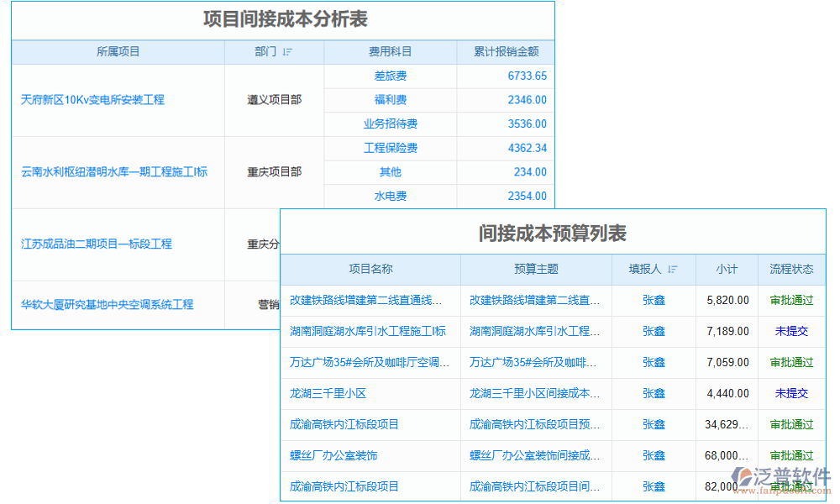Click 填报人 张鑫 in the first budget row
The image size is (840, 504).
pyautogui.click(x=654, y=300)
